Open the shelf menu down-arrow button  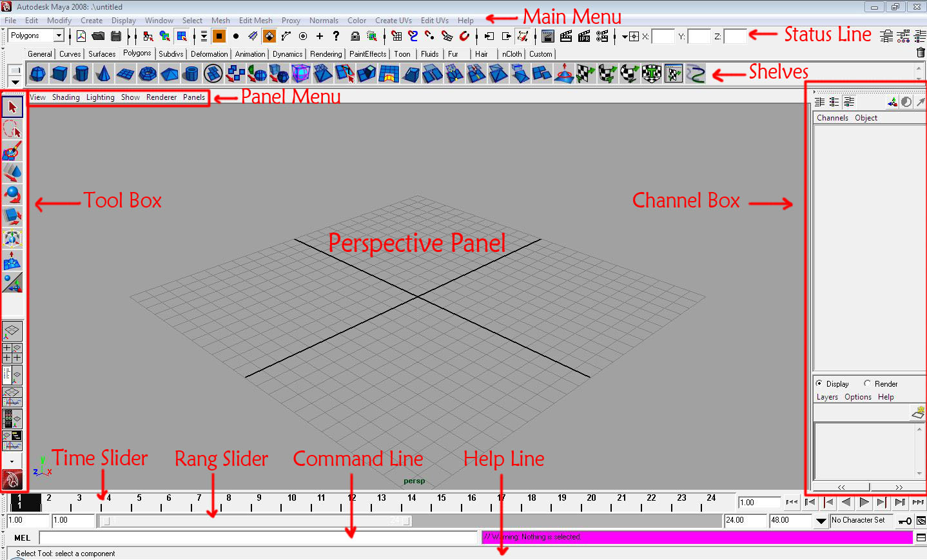tap(15, 82)
